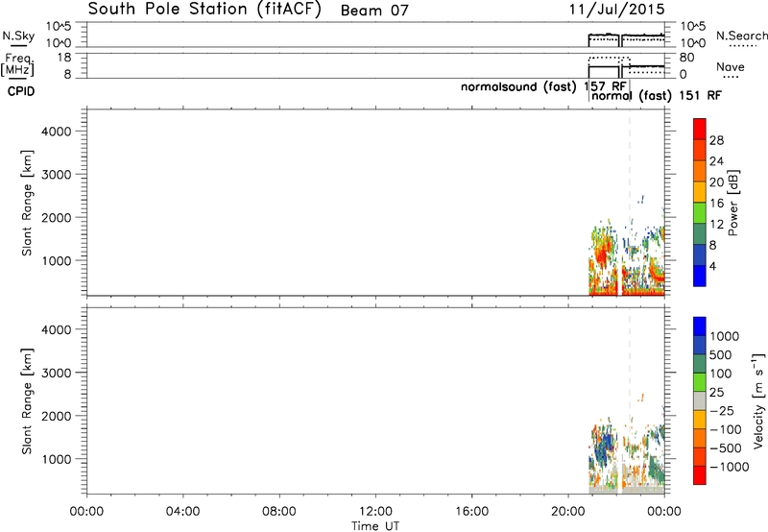Pick the red swatch above 28 dB
Screen dimensions: 768x532
point(700,130)
